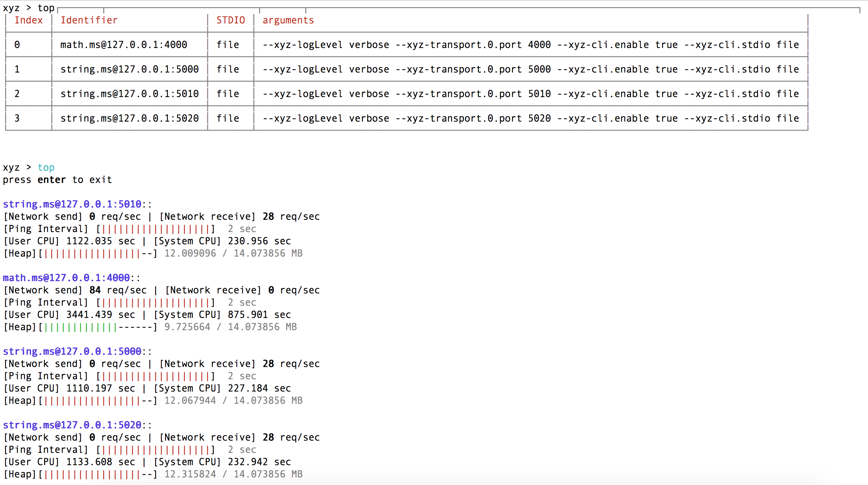Click index cell 1 in table
Screen dimensions: 868x485
(x=17, y=69)
